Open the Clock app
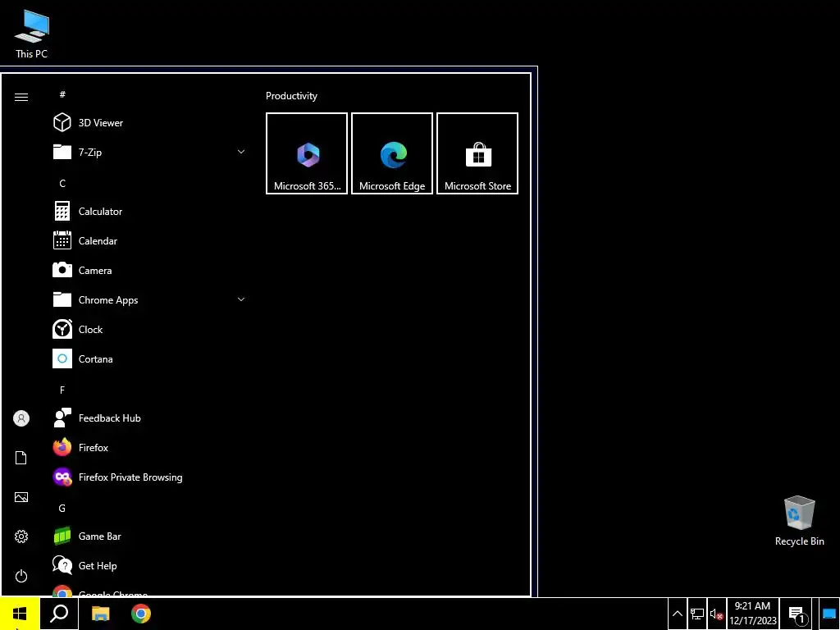 click(x=149, y=330)
